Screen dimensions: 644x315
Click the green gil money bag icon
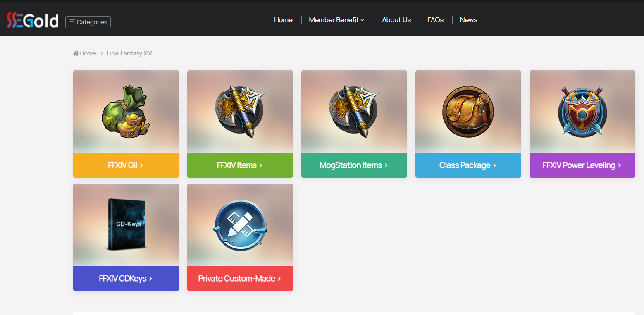(126, 111)
